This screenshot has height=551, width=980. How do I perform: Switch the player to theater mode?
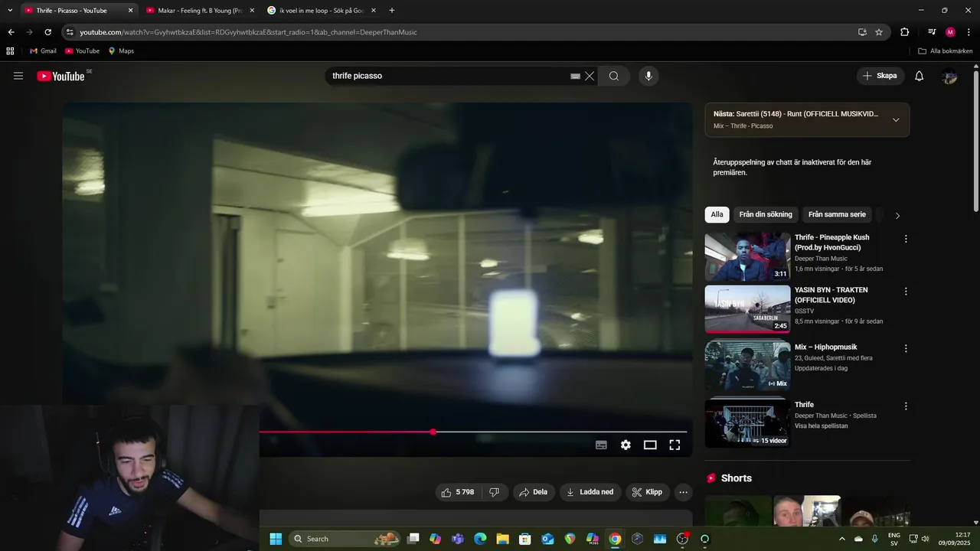tap(650, 445)
